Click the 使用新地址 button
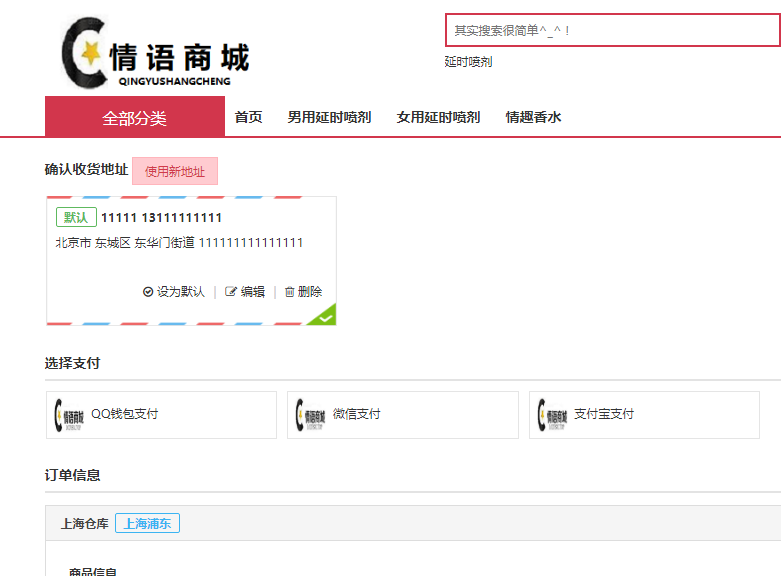Screen dimensions: 781x576 175,171
